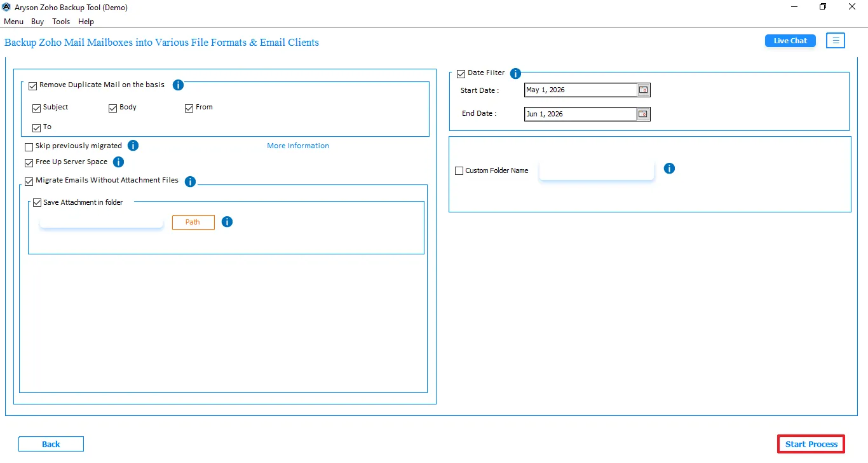The image size is (868, 463).
Task: Open End Date calendar picker
Action: [x=643, y=114]
